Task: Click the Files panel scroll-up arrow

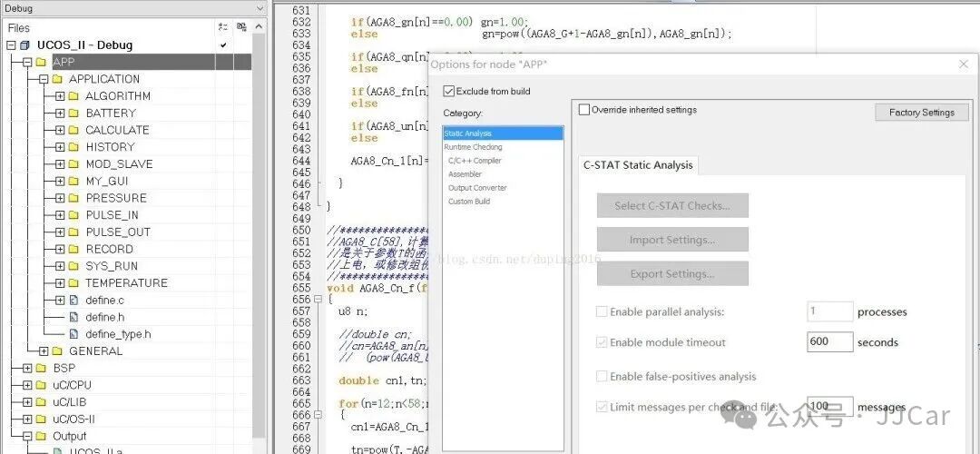Action: (260, 27)
